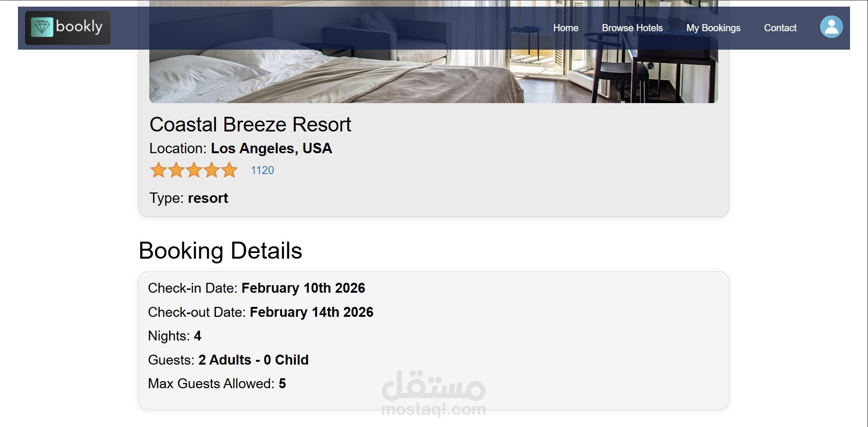Image resolution: width=868 pixels, height=427 pixels.
Task: Click the Coastal Breeze Resort title
Action: coord(250,125)
